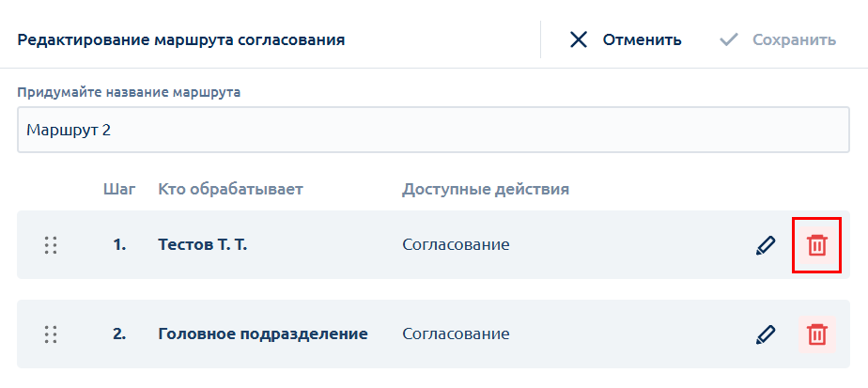
Task: Cancel editing via the Отменить label
Action: pos(643,39)
